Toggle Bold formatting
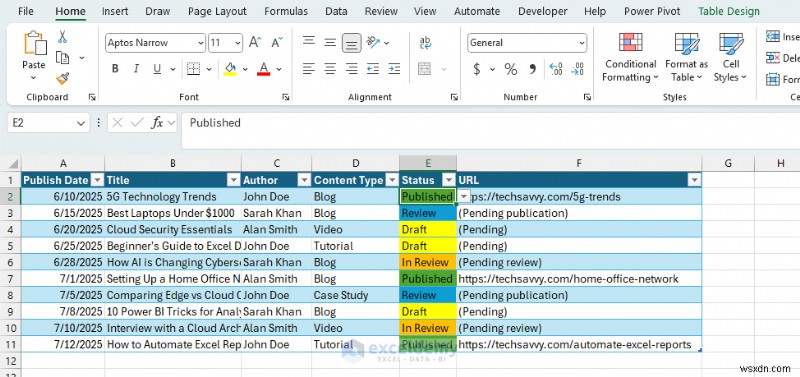Image resolution: width=800 pixels, height=377 pixels. click(115, 68)
